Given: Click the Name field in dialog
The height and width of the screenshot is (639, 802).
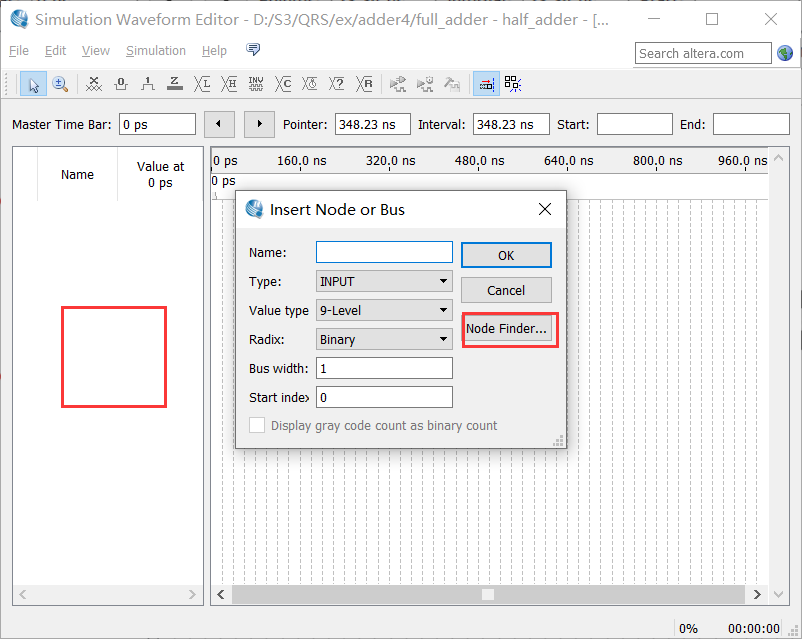Looking at the screenshot, I should 384,252.
